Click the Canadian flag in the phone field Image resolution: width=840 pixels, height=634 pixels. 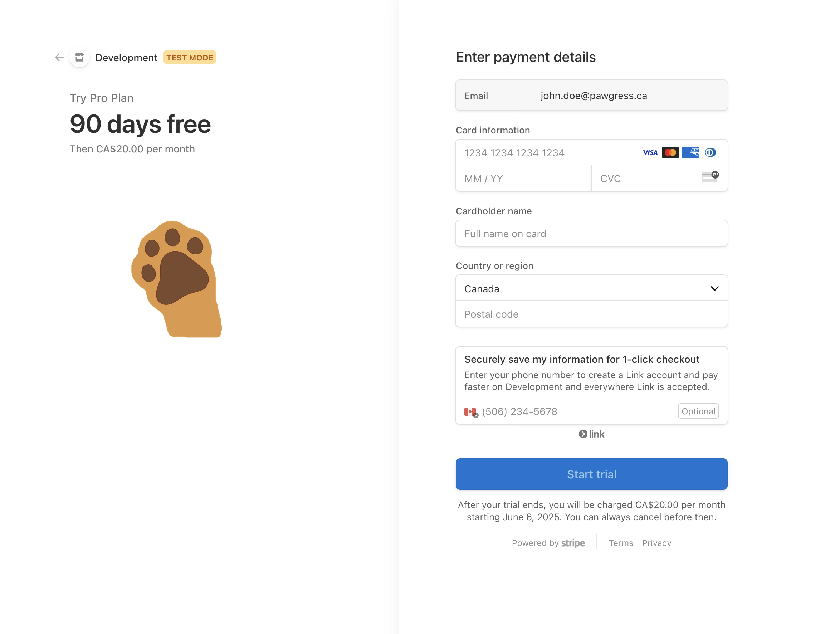[470, 411]
